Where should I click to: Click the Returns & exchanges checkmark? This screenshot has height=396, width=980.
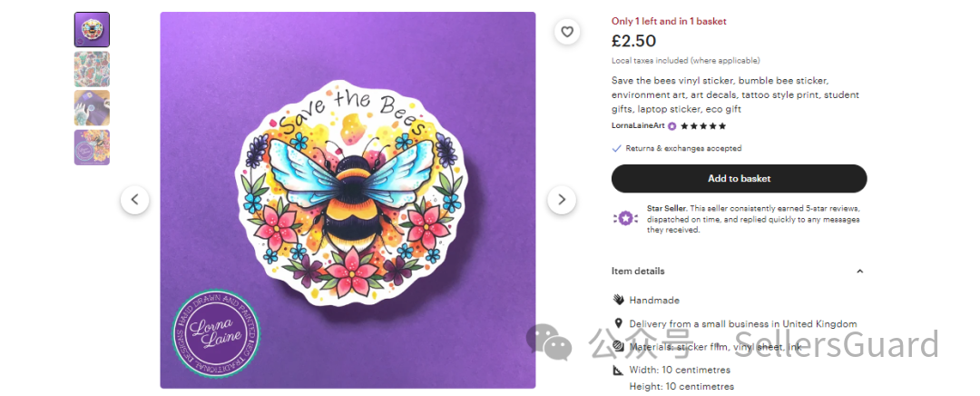[x=617, y=148]
